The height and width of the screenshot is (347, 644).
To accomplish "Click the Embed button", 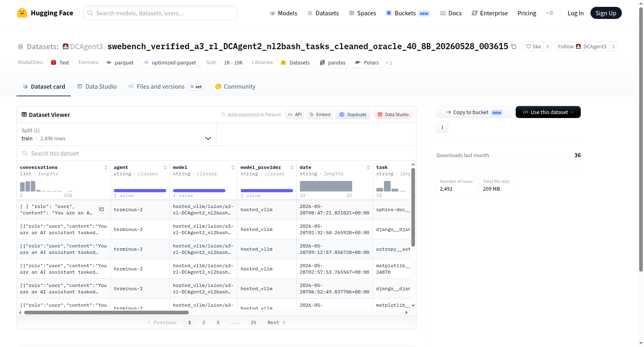I will (x=320, y=114).
